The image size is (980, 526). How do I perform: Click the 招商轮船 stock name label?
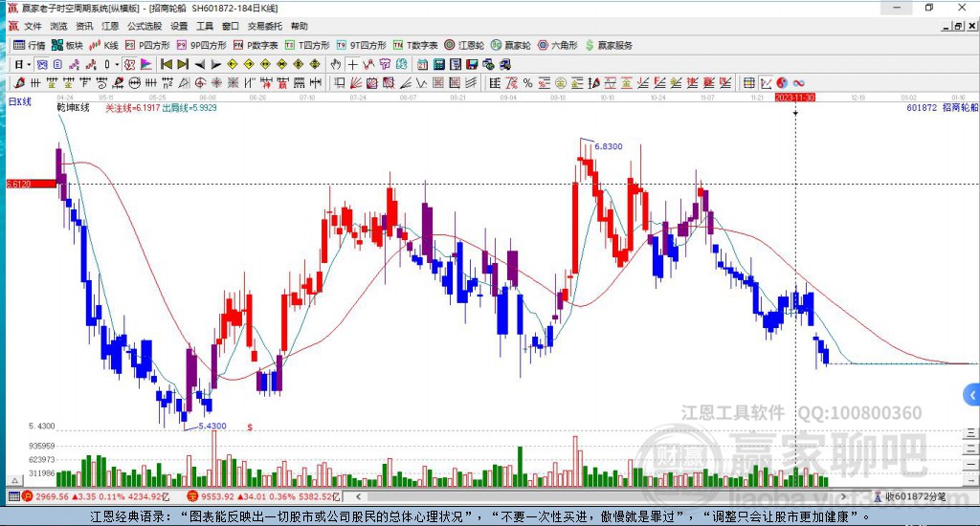tap(959, 107)
